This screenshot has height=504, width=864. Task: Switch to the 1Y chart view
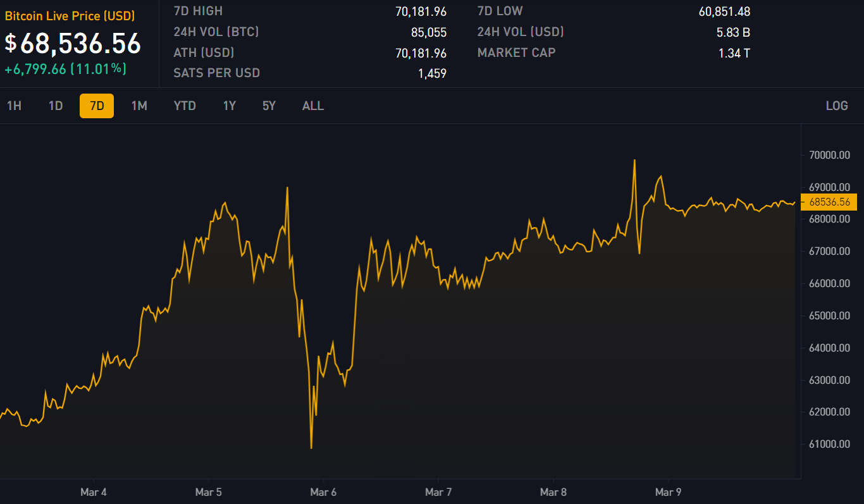coord(230,106)
